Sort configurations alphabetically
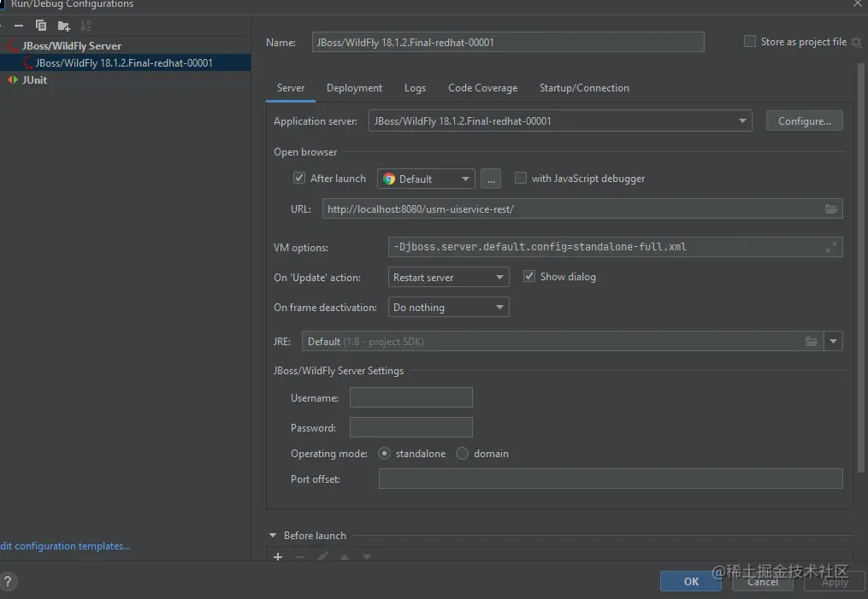The height and width of the screenshot is (599, 868). coord(86,26)
